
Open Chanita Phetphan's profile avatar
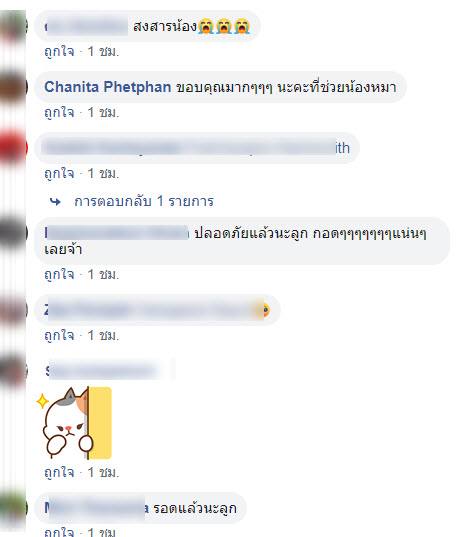tap(13, 87)
